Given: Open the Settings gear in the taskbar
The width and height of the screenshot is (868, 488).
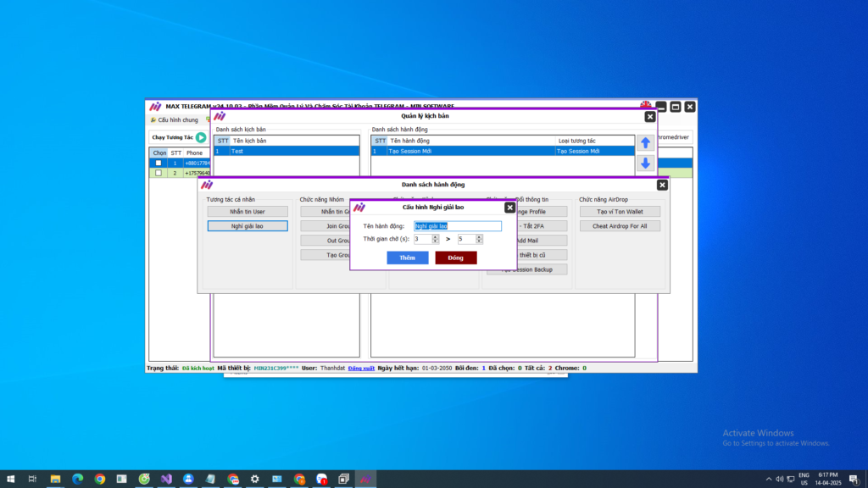Looking at the screenshot, I should tap(255, 479).
